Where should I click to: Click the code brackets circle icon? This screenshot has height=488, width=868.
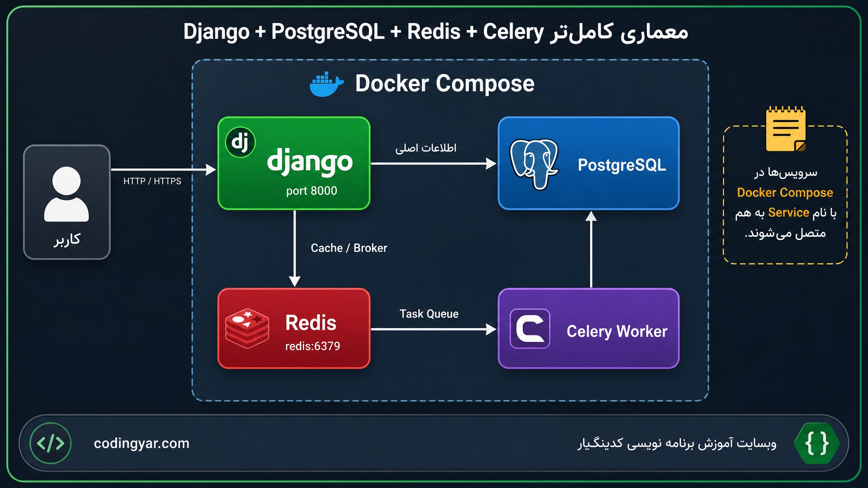(x=51, y=443)
